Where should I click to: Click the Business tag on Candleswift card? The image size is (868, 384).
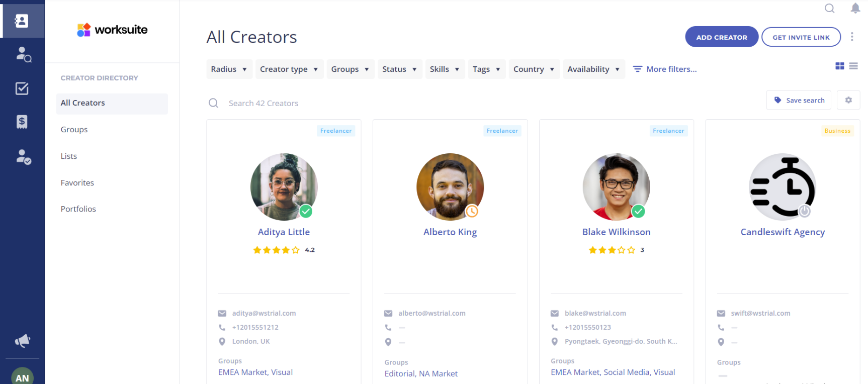pyautogui.click(x=837, y=131)
